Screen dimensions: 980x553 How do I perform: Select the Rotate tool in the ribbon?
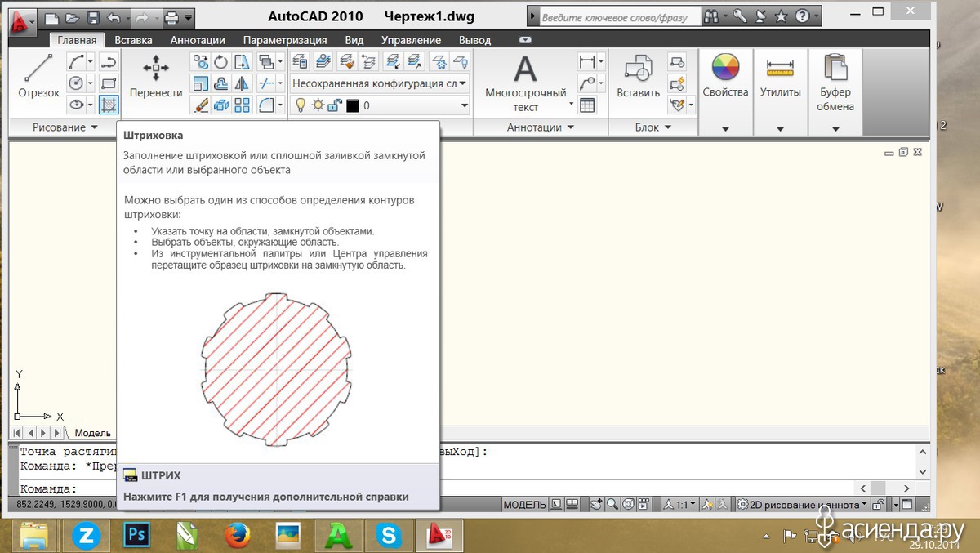(x=221, y=62)
